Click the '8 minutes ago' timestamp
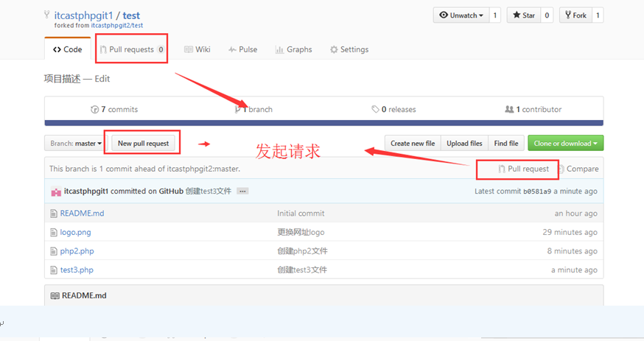 pyautogui.click(x=572, y=251)
